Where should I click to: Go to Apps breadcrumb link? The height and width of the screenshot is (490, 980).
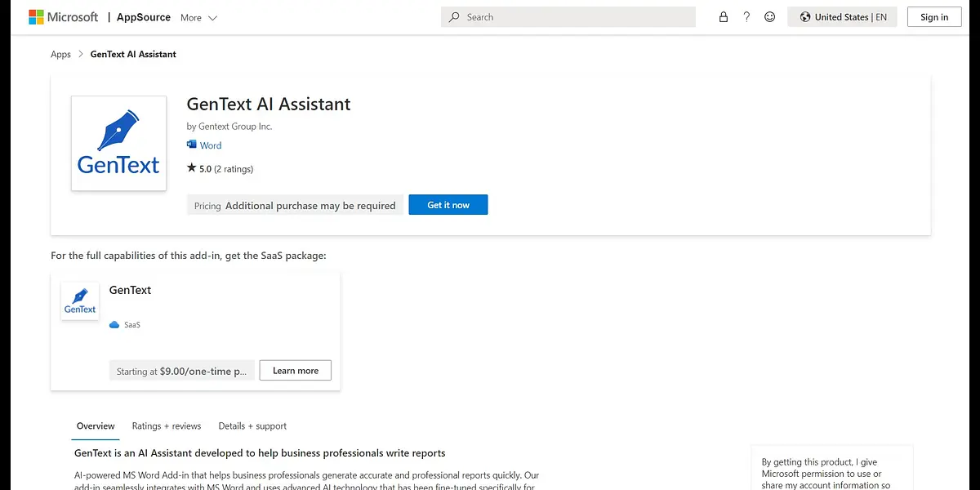pos(60,55)
